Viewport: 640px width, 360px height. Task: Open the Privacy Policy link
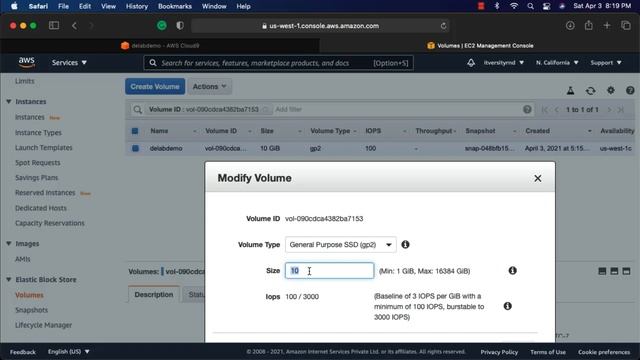[499, 352]
